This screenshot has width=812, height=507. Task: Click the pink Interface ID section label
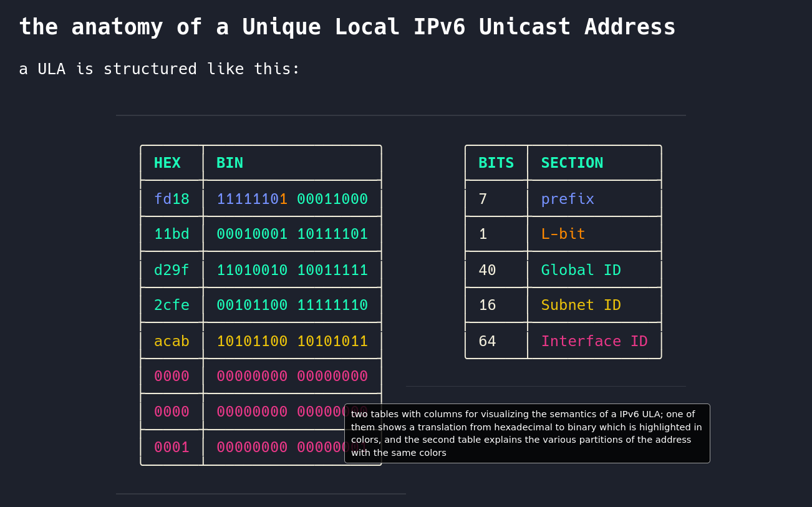tap(594, 341)
